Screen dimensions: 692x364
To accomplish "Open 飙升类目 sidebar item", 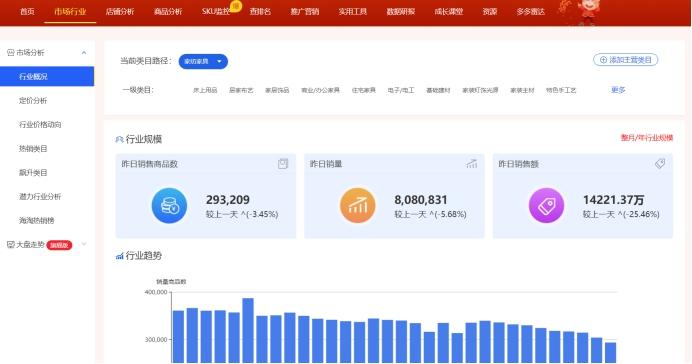I will coord(33,173).
